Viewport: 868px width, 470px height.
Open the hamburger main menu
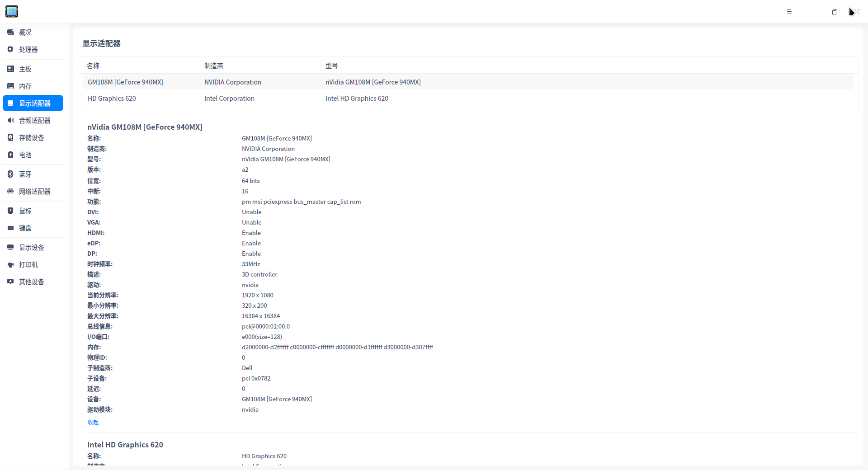789,12
